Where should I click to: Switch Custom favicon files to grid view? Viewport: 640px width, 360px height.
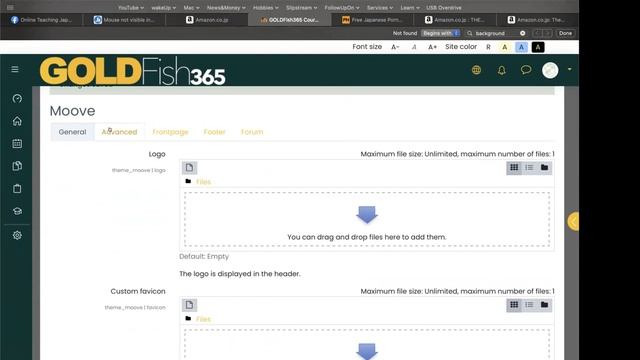(x=514, y=305)
